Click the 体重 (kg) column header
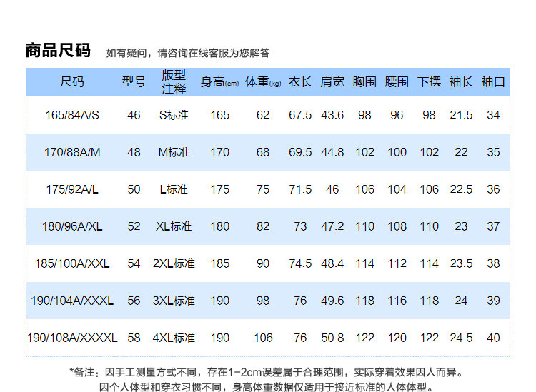 click(x=263, y=82)
